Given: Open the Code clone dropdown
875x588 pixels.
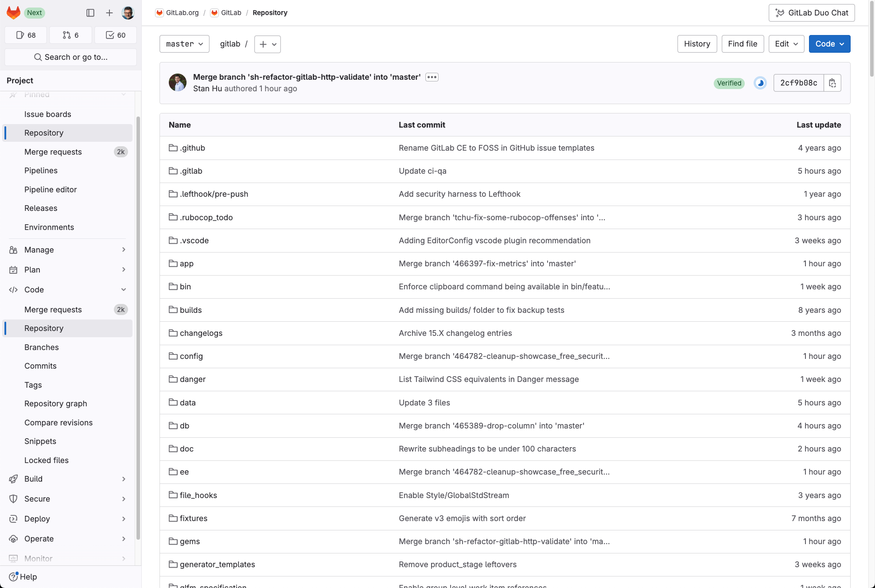Looking at the screenshot, I should click(x=829, y=44).
